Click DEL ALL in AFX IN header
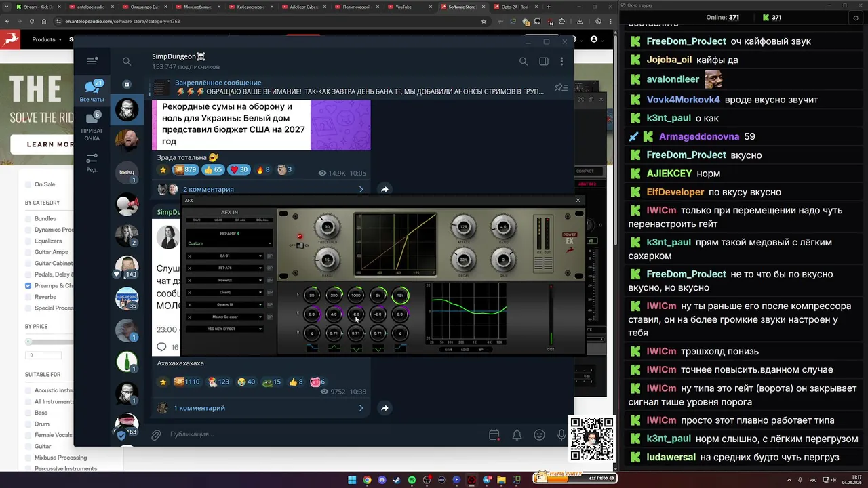Image resolution: width=868 pixels, height=488 pixels. [262, 220]
